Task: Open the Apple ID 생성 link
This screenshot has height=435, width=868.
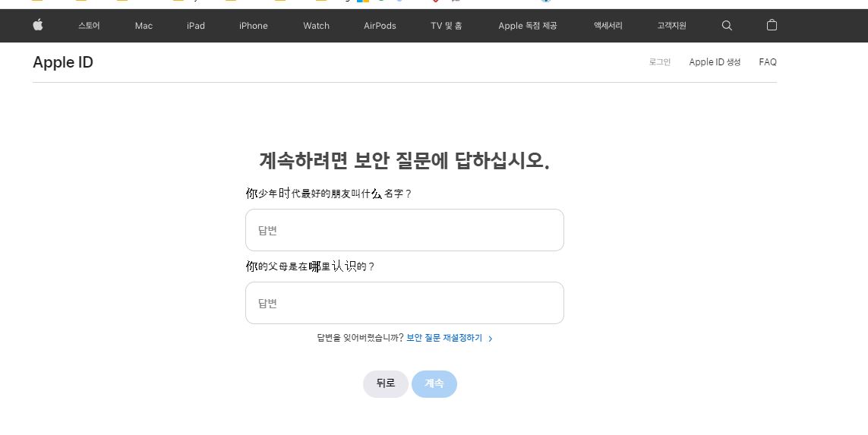Action: 715,62
